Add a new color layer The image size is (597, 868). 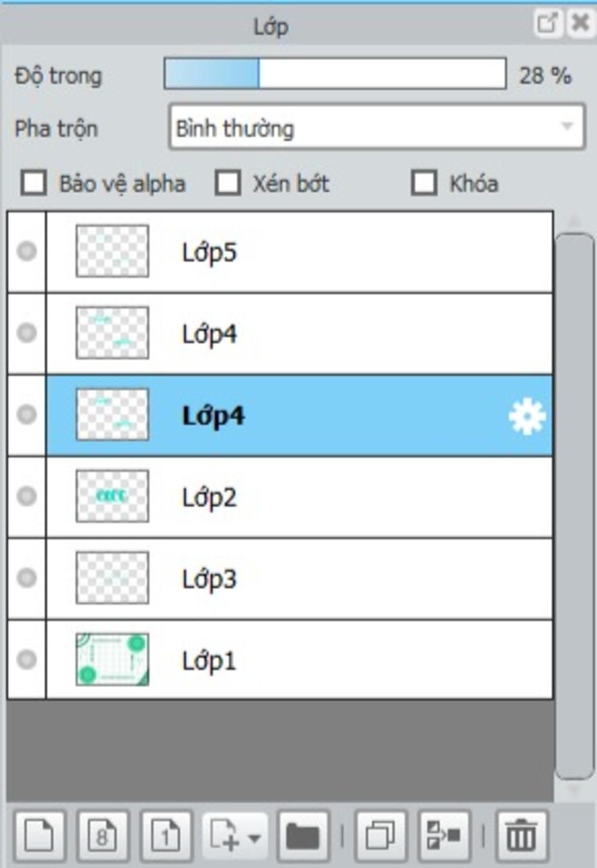coord(40,836)
